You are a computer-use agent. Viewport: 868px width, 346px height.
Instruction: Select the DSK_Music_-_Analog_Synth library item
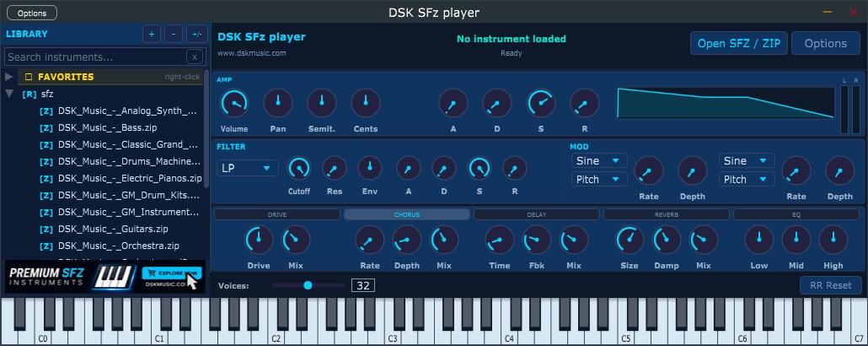127,111
